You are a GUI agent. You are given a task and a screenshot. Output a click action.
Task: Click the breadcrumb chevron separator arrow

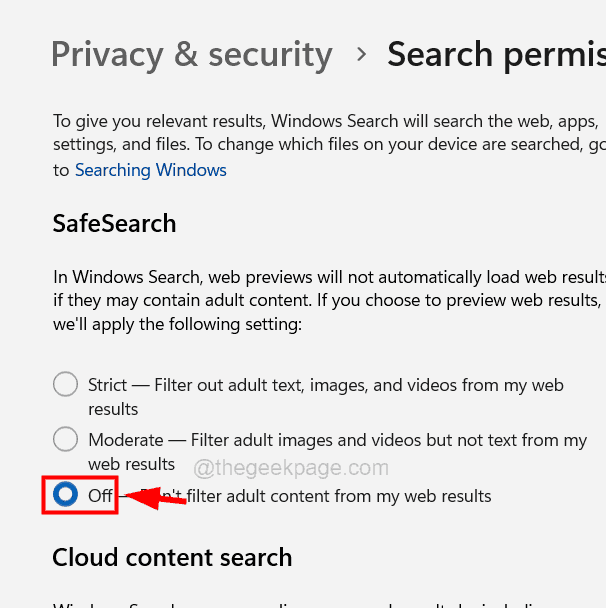pos(361,55)
